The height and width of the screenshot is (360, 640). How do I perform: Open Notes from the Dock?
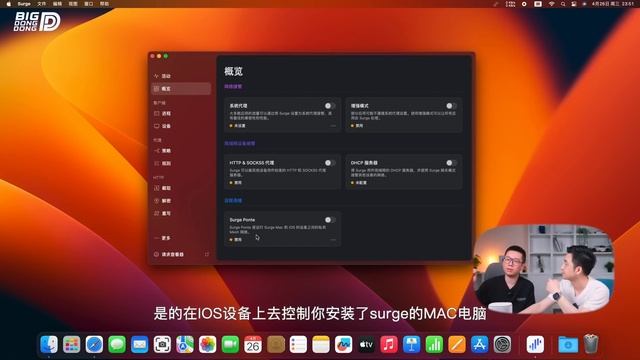tap(321, 344)
